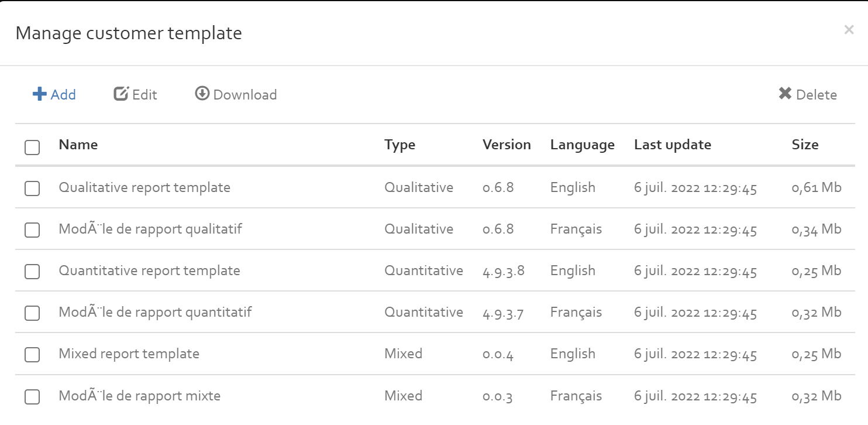
Task: Click the Download arrow icon
Action: [202, 94]
